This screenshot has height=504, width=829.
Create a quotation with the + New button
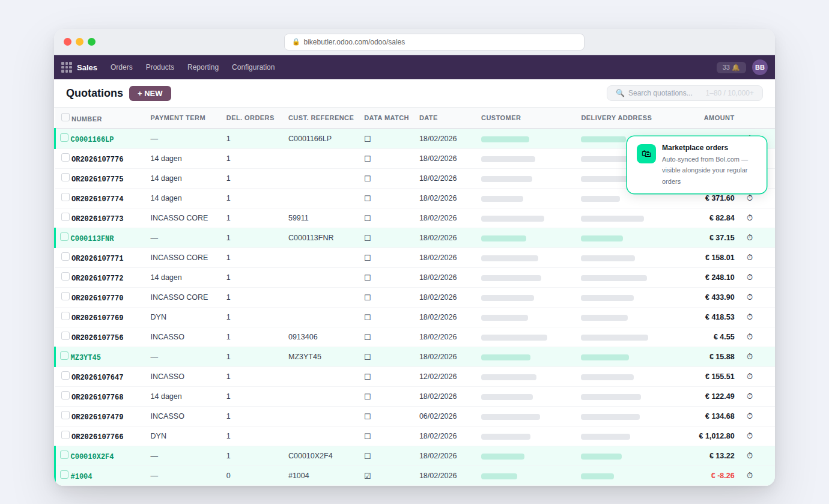coord(150,93)
